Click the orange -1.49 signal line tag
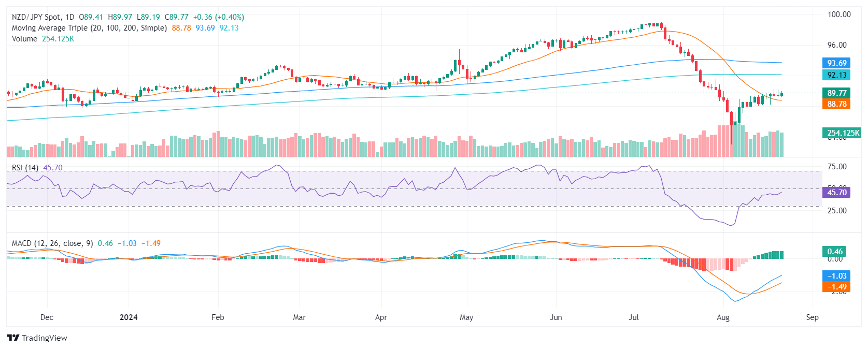The width and height of the screenshot is (868, 349). point(836,287)
